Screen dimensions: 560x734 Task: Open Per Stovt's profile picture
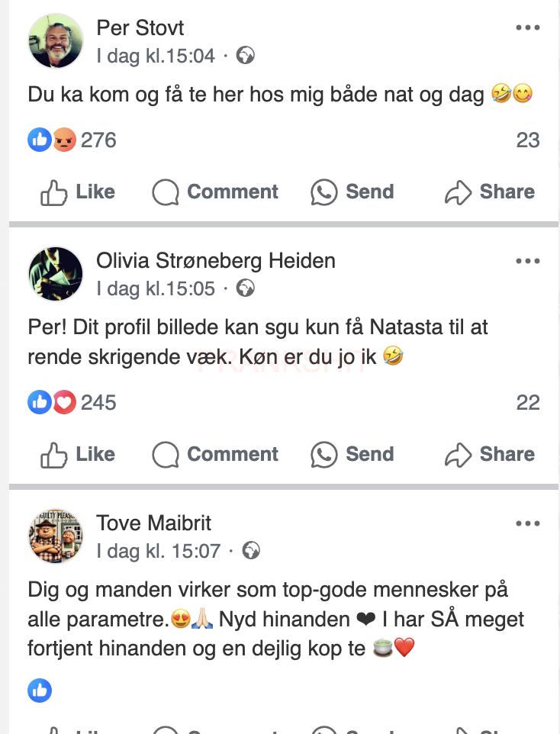coord(56,41)
